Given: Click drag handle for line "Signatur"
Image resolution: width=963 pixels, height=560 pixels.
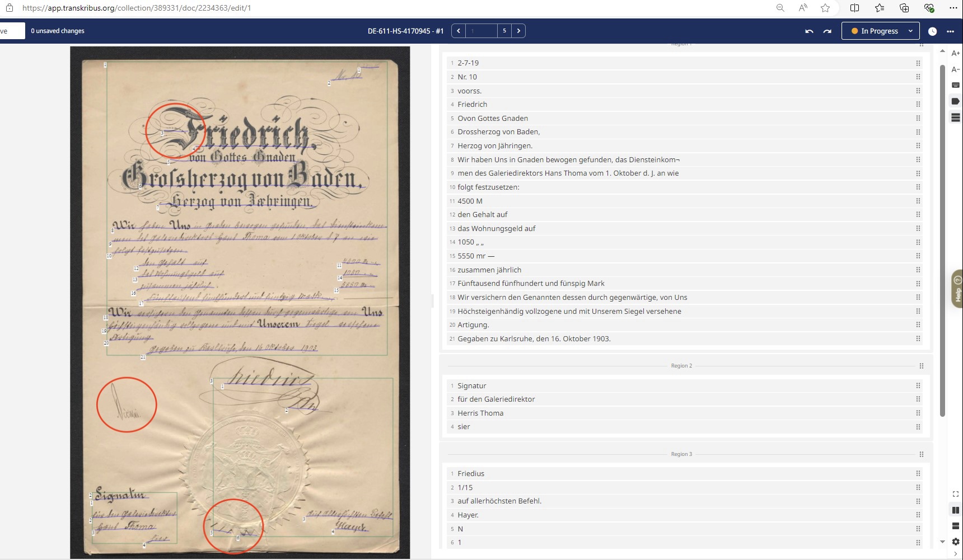Looking at the screenshot, I should [x=918, y=386].
